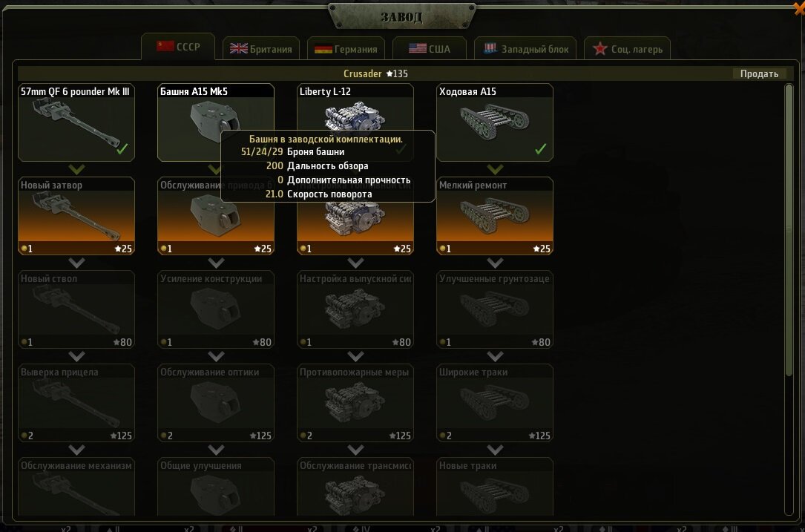The height and width of the screenshot is (532, 805).
Task: Click the chevron below Ходовая A15 card
Action: [x=495, y=169]
